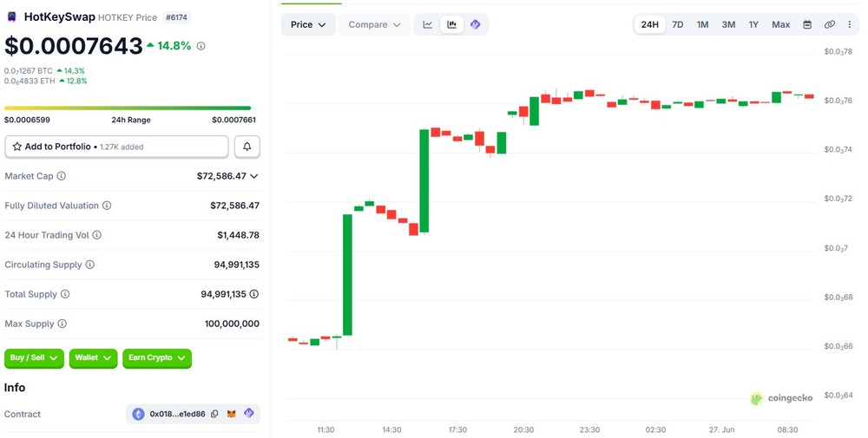Select the candlestick chart icon
Image resolution: width=868 pixels, height=438 pixels.
(x=451, y=24)
